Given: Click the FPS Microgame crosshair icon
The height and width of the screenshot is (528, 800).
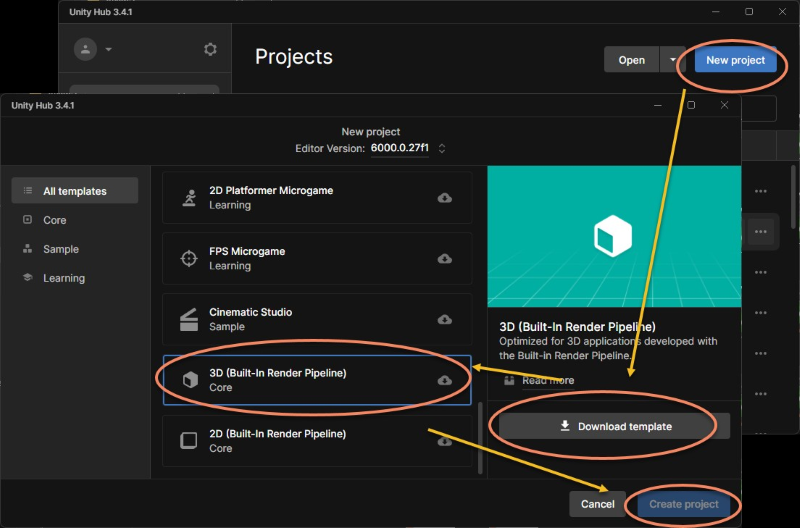Looking at the screenshot, I should (189, 259).
